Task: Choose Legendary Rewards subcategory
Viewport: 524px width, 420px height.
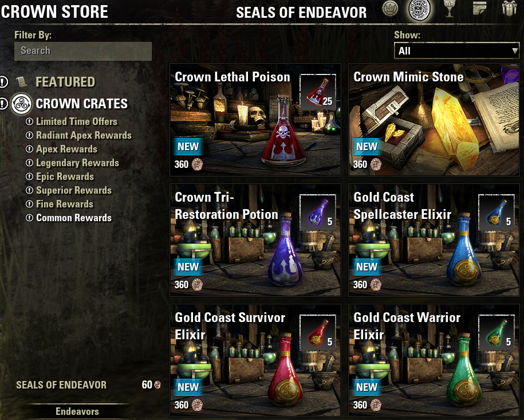Action: 77,163
